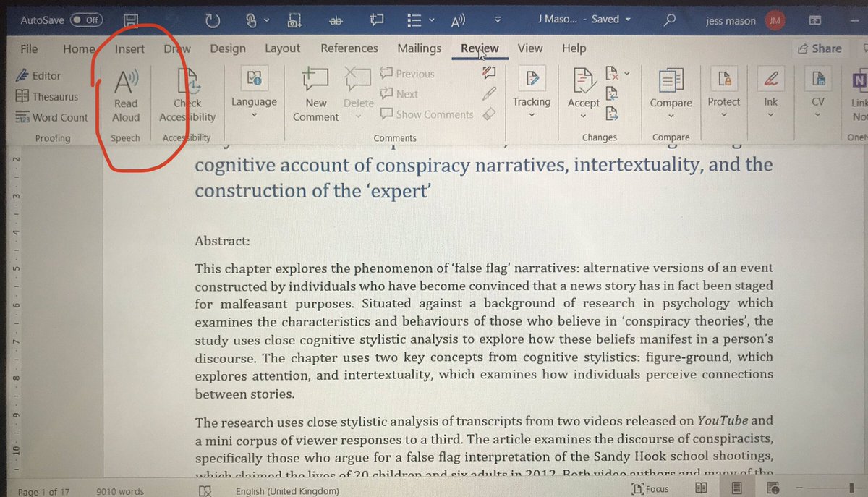Switch to the Design tab
Viewport: 868px width, 497px height.
tap(228, 48)
